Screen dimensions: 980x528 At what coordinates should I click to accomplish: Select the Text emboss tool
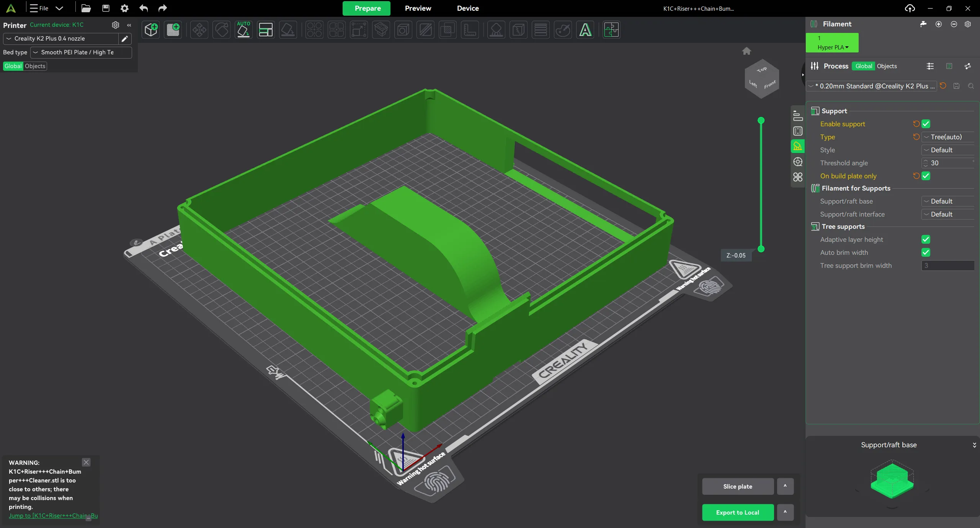[x=585, y=30]
